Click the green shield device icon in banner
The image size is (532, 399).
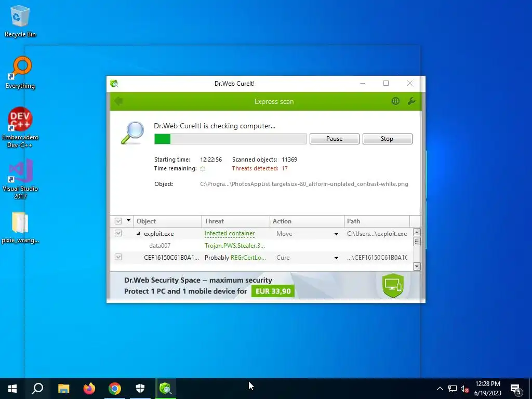tap(393, 286)
